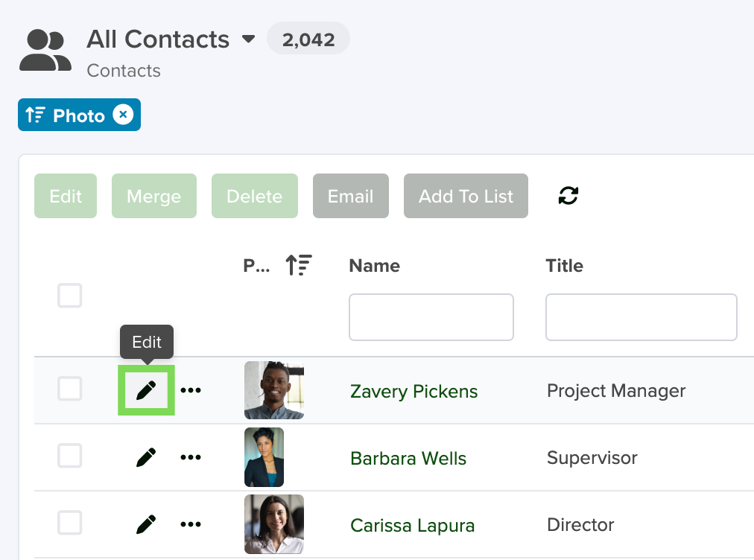Click Carissa Lapura's photo thumbnail
The height and width of the screenshot is (560, 754).
(x=274, y=524)
